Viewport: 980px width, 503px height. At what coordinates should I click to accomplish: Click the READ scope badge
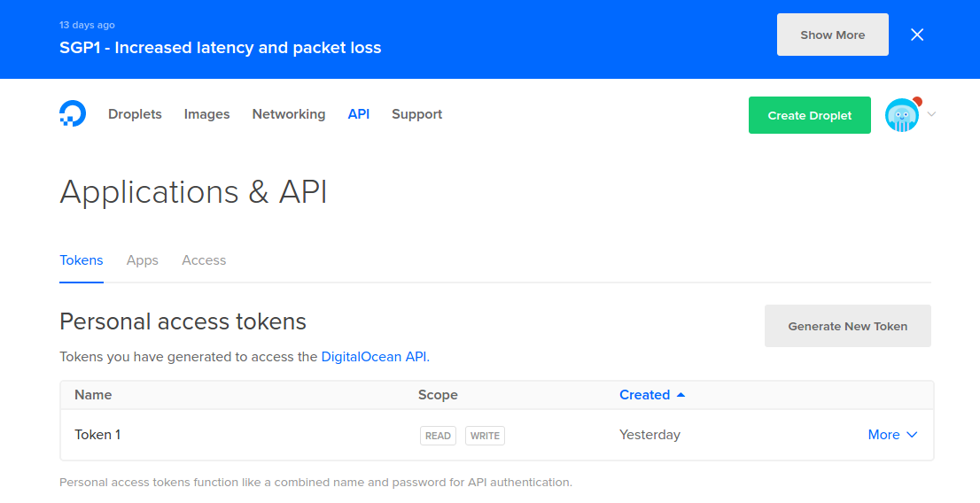pos(438,436)
